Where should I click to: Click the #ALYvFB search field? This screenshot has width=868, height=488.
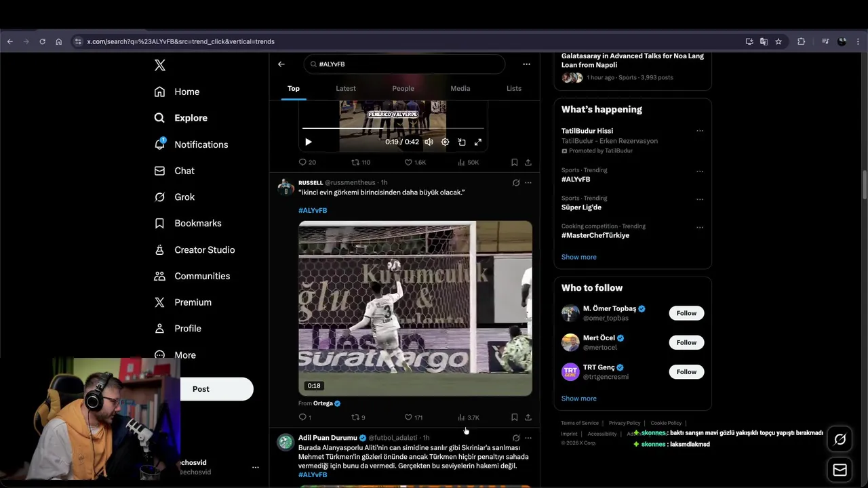[404, 64]
